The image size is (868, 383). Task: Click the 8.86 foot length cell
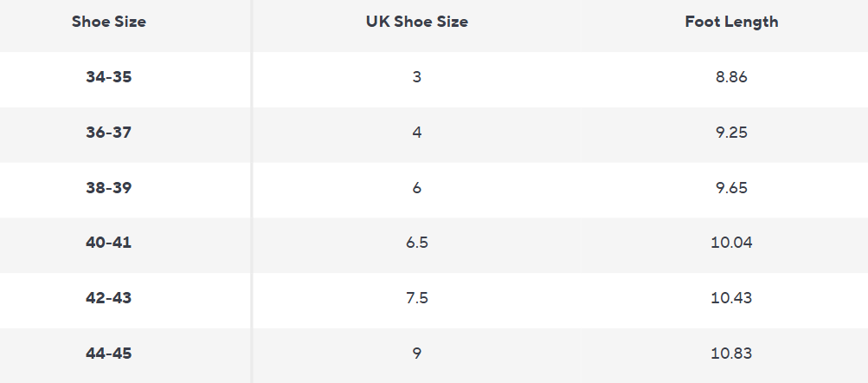(x=731, y=76)
